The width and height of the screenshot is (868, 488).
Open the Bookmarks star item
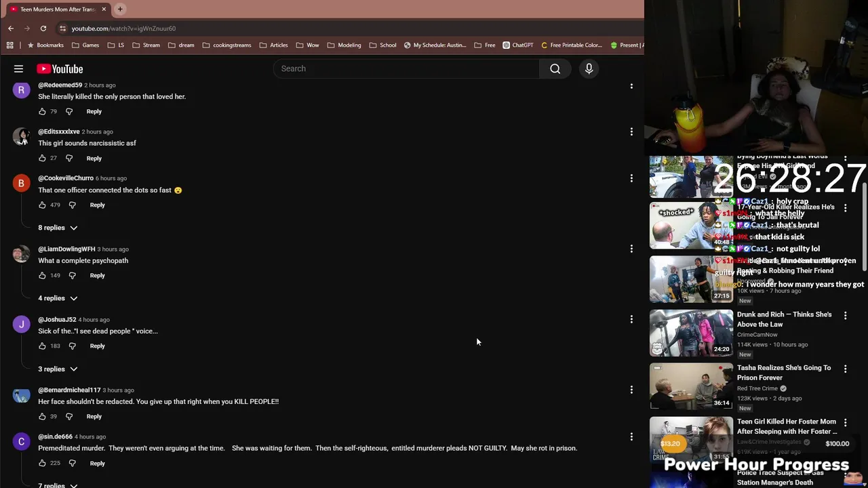(45, 45)
